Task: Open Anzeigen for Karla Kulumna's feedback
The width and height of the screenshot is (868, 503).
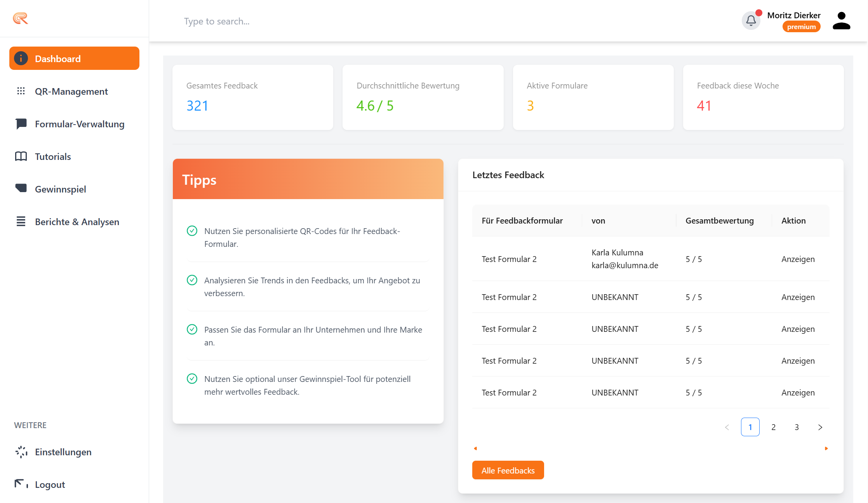Action: 798,259
